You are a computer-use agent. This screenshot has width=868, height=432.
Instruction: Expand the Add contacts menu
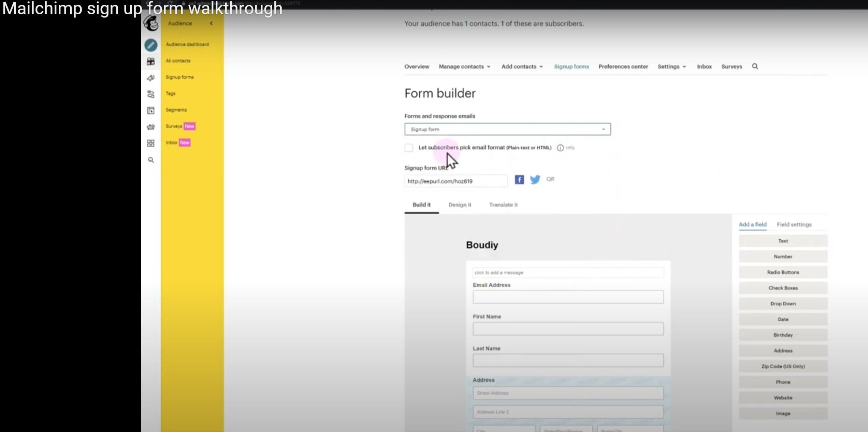pos(522,66)
